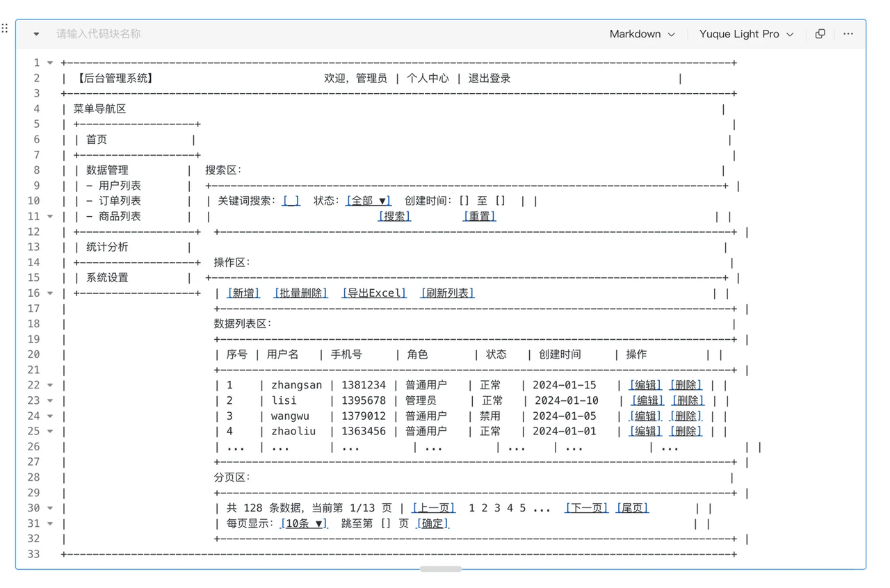Click the text 统计分析
This screenshot has height=588, width=890.
(x=107, y=247)
